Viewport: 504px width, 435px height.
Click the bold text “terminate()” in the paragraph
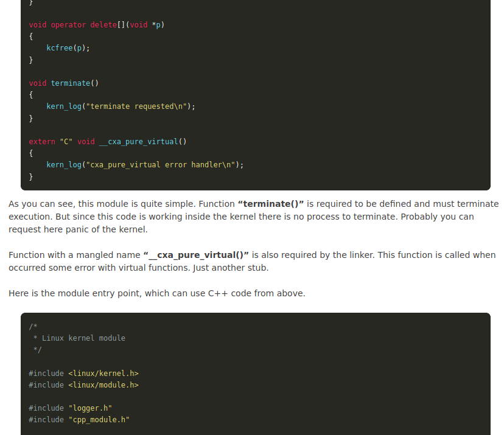(x=271, y=204)
